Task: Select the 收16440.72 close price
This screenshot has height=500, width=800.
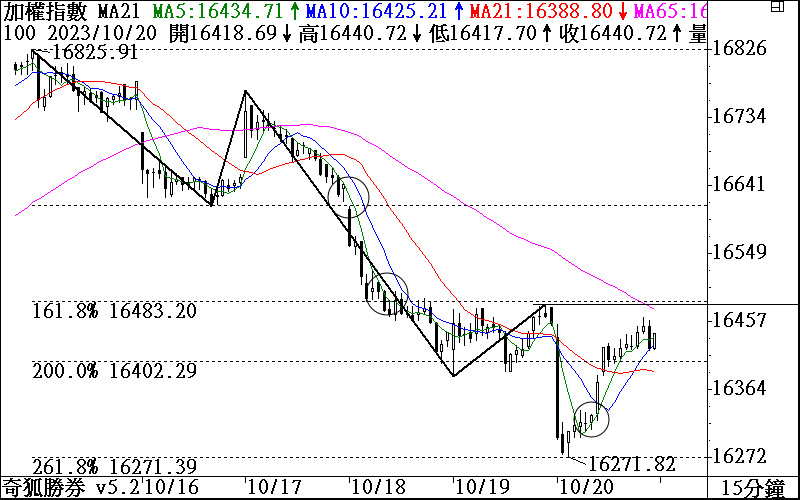Action: tap(613, 34)
